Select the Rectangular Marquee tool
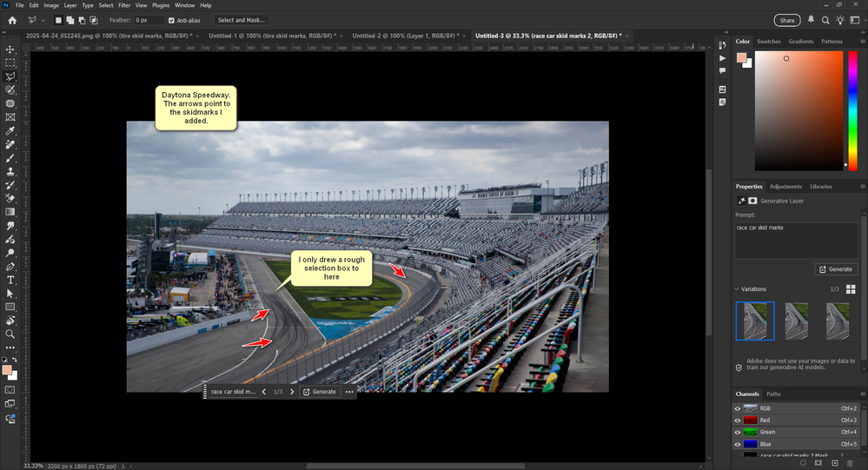This screenshot has height=470, width=868. [10, 63]
